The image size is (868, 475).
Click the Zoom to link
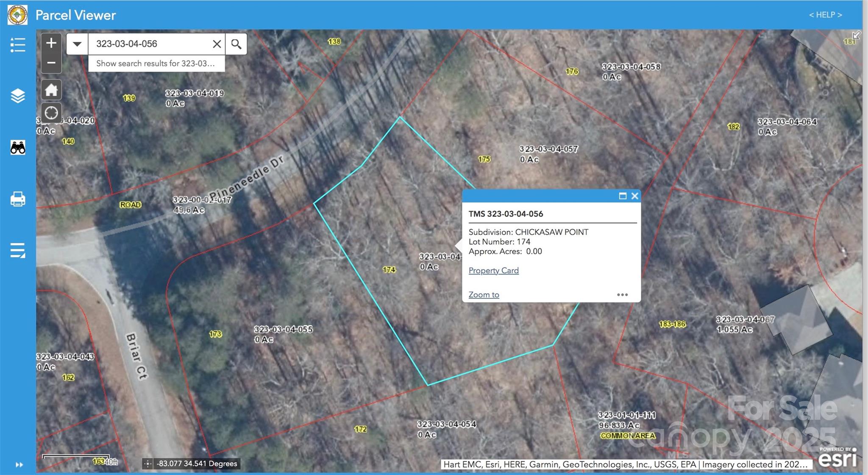point(484,294)
